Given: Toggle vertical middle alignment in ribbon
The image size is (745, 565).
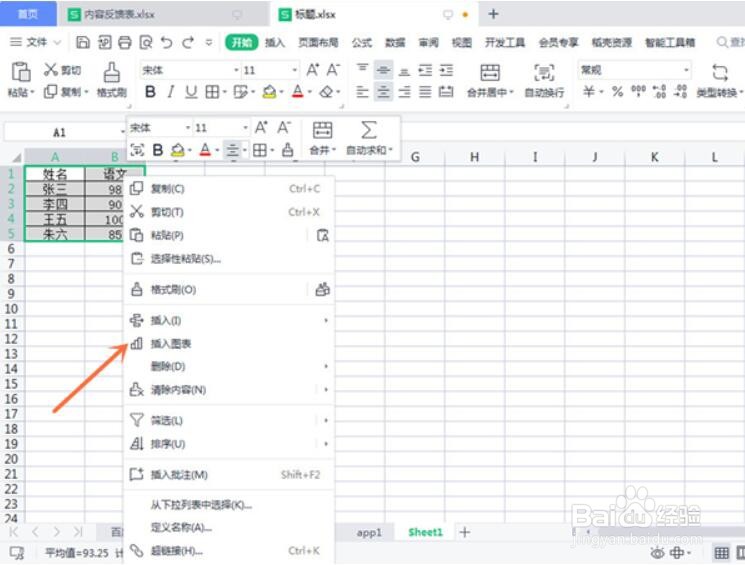Looking at the screenshot, I should coord(383,70).
